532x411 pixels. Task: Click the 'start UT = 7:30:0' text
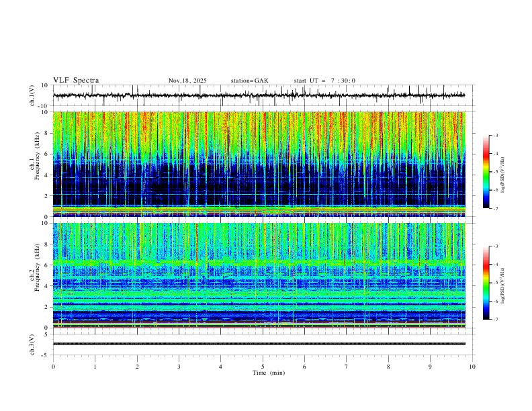pos(324,81)
